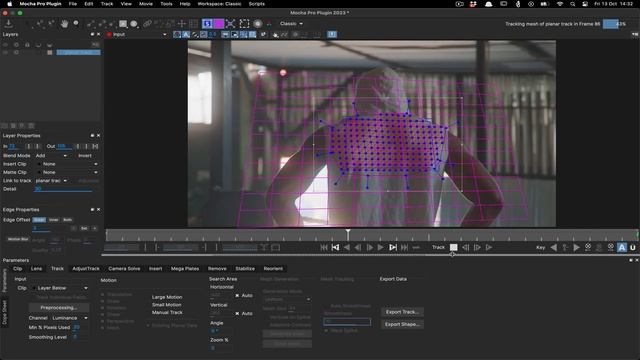The height and width of the screenshot is (360, 640).
Task: Toggle the RGB channels view icon
Action: [177, 35]
